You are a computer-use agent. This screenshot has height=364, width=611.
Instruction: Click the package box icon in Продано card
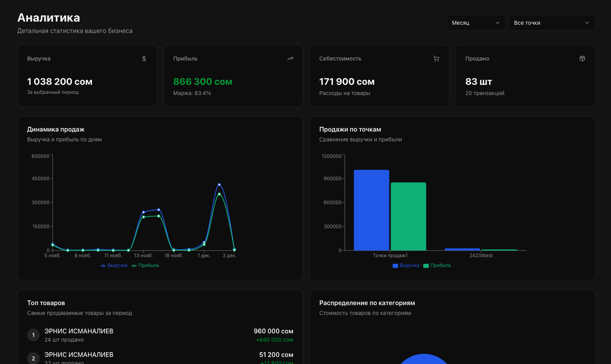pos(582,59)
